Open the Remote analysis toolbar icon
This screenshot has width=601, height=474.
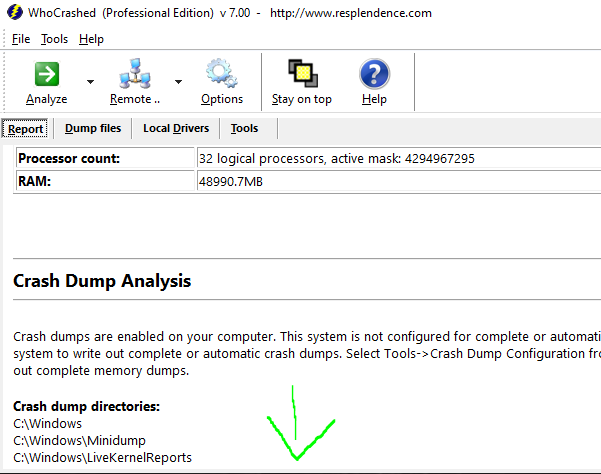pos(134,75)
